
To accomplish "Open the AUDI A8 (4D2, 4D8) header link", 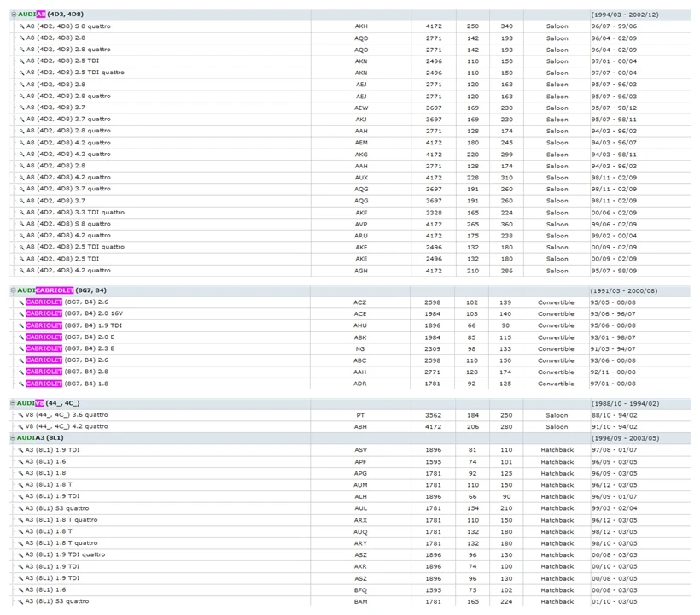I will [x=50, y=15].
